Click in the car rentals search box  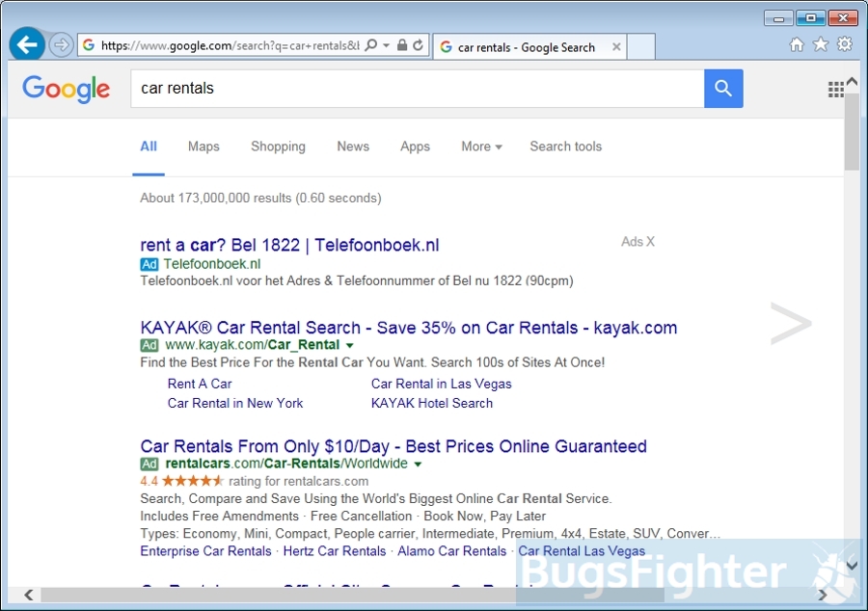(415, 89)
